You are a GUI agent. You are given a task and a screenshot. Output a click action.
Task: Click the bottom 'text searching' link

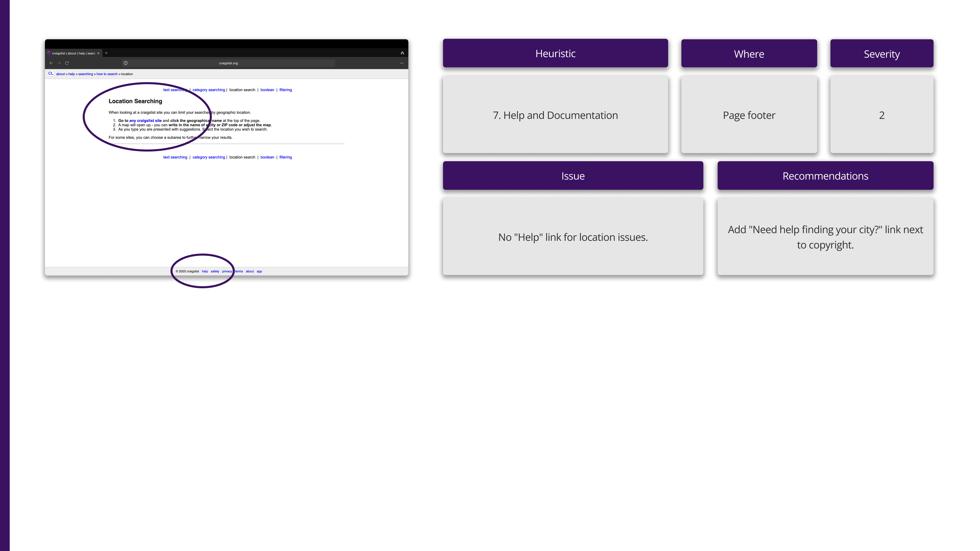pyautogui.click(x=175, y=157)
